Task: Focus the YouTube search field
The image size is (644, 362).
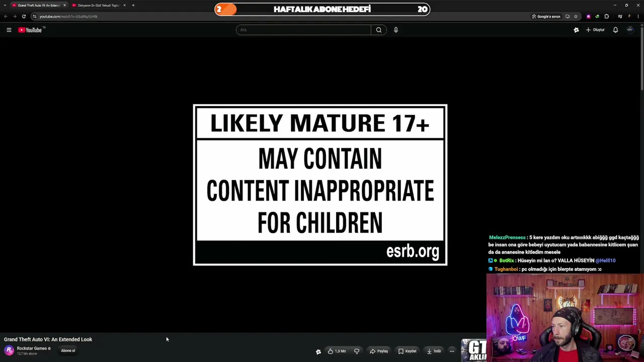Action: click(303, 30)
